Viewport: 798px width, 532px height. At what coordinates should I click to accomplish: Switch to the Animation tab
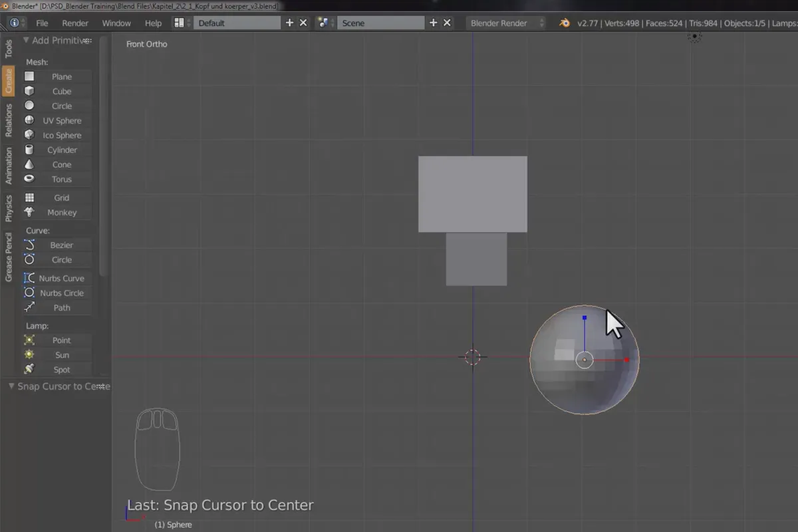(x=9, y=166)
